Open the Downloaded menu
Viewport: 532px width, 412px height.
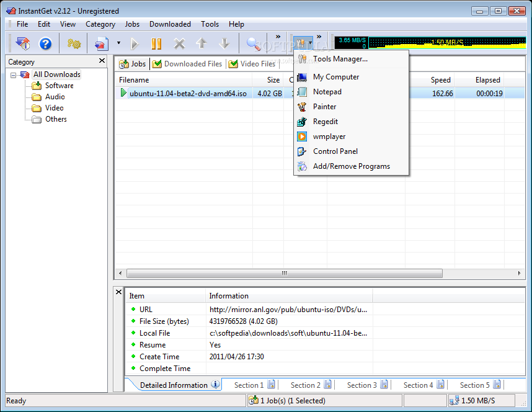coord(170,24)
